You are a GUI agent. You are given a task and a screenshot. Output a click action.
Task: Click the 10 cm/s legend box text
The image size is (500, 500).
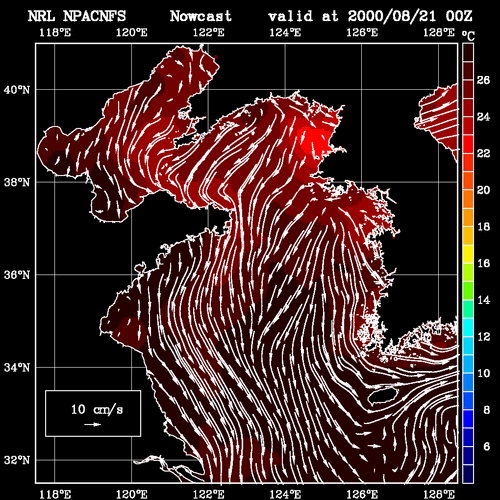coord(97,409)
